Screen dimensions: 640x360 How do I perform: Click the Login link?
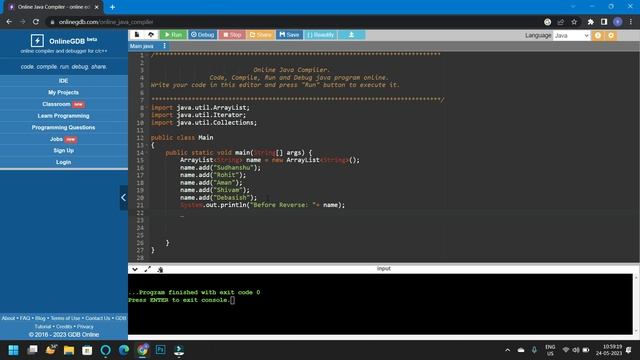tap(63, 162)
